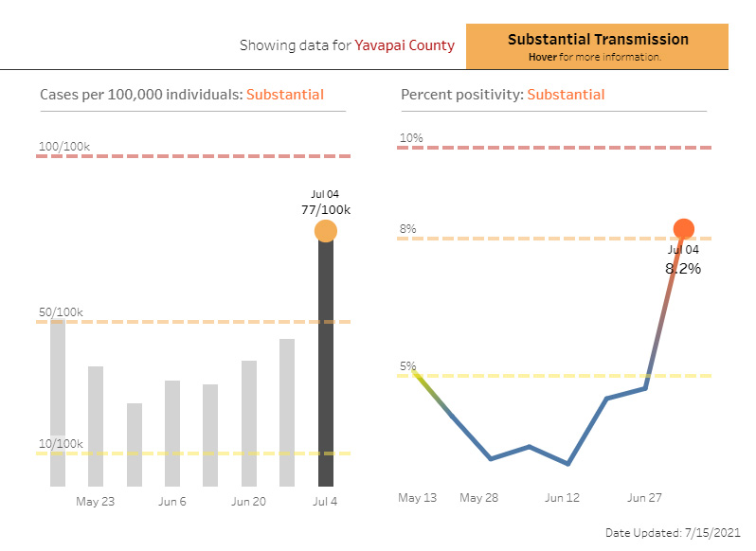Screen dimensions: 756x551
Task: Click the gray bar between May 23 and Jun 6
Action: pyautogui.click(x=135, y=445)
